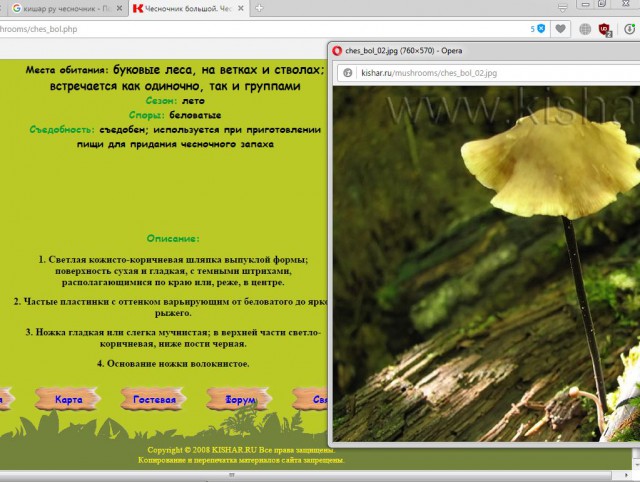This screenshot has height=482, width=640.
Task: Click the grey globe extension icon
Action: [585, 29]
